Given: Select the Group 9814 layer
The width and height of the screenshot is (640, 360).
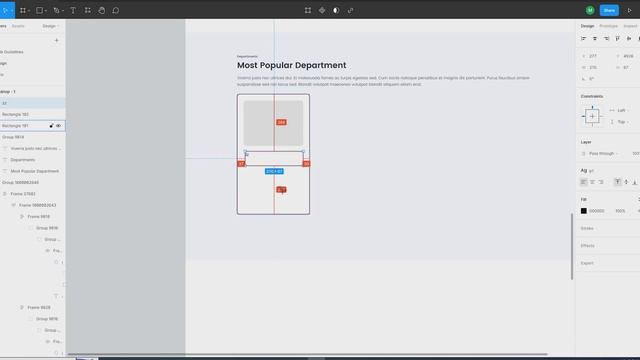Looking at the screenshot, I should point(13,137).
